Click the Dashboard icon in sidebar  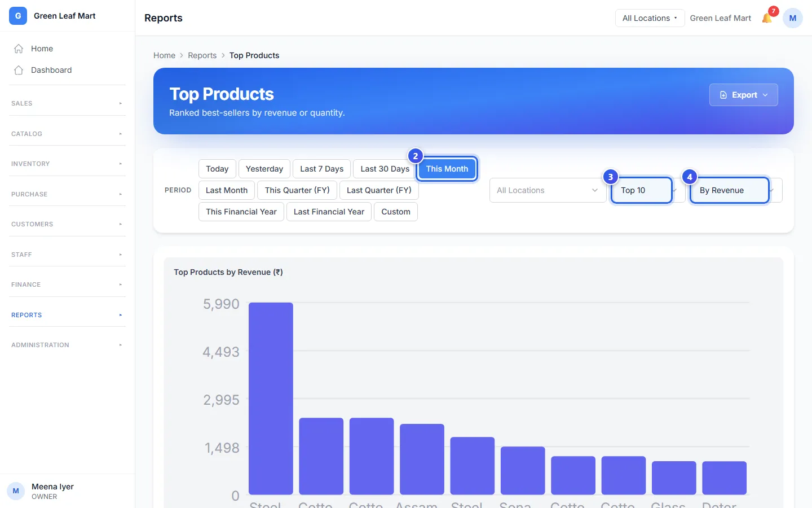tap(19, 70)
